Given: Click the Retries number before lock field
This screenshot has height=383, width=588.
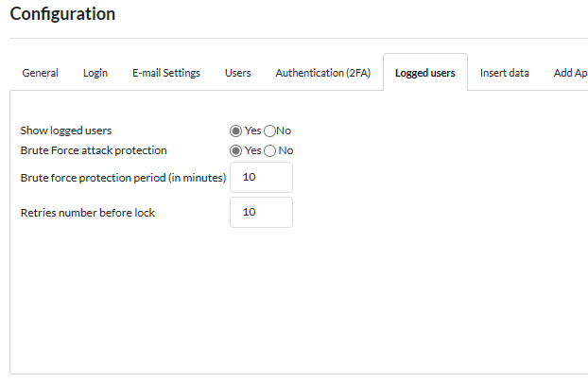Looking at the screenshot, I should 261,213.
